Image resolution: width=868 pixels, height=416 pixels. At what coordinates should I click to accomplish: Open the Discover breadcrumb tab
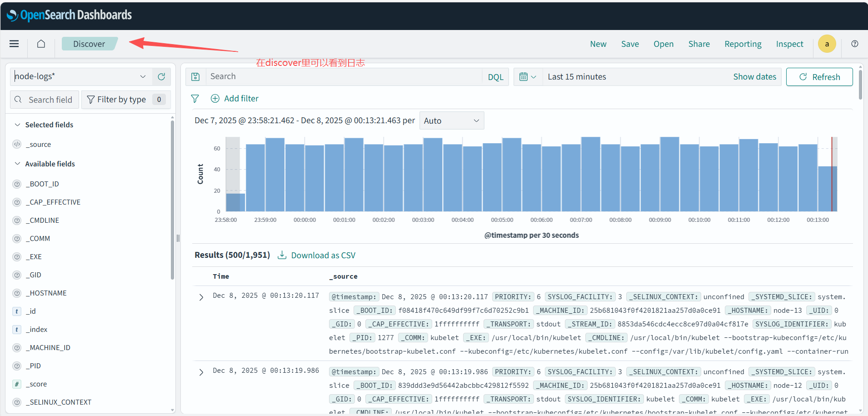[90, 44]
